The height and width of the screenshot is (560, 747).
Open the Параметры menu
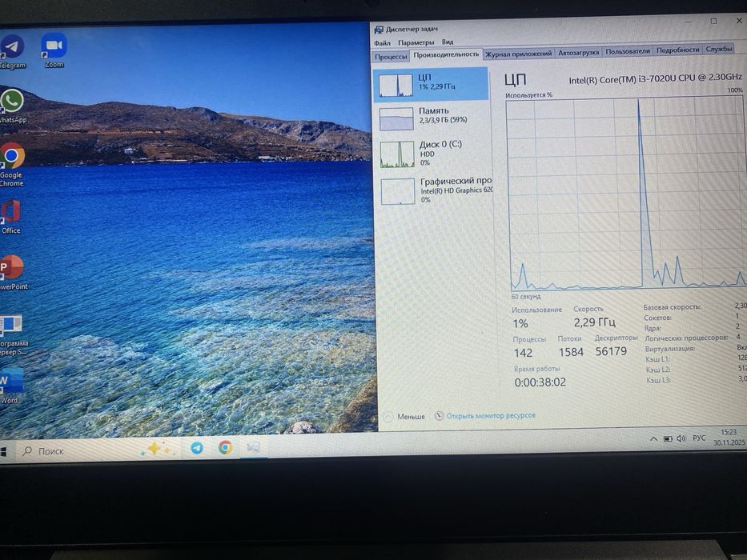tap(416, 42)
